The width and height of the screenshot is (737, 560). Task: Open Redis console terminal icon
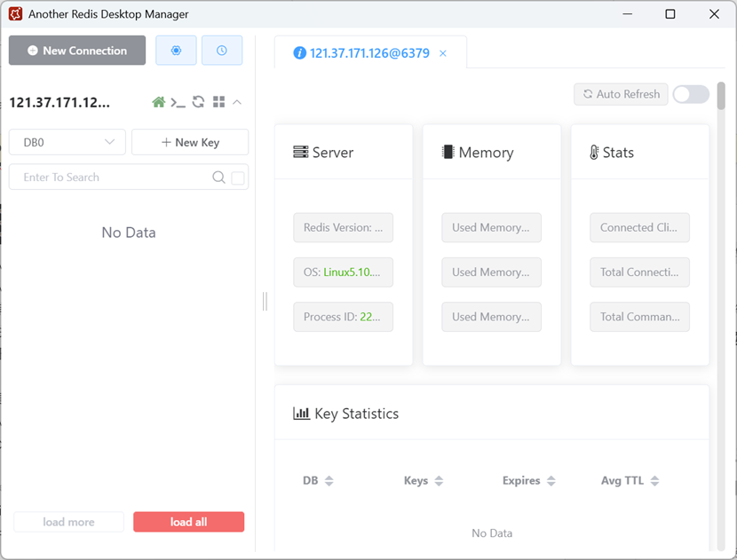(x=178, y=102)
